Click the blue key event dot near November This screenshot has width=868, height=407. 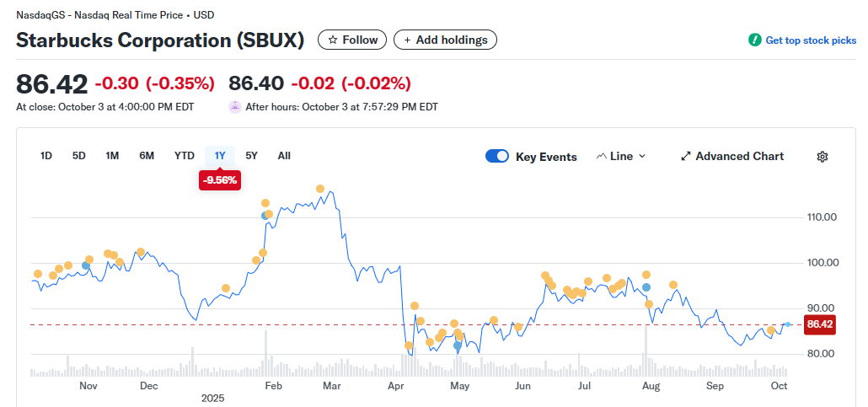coord(86,265)
